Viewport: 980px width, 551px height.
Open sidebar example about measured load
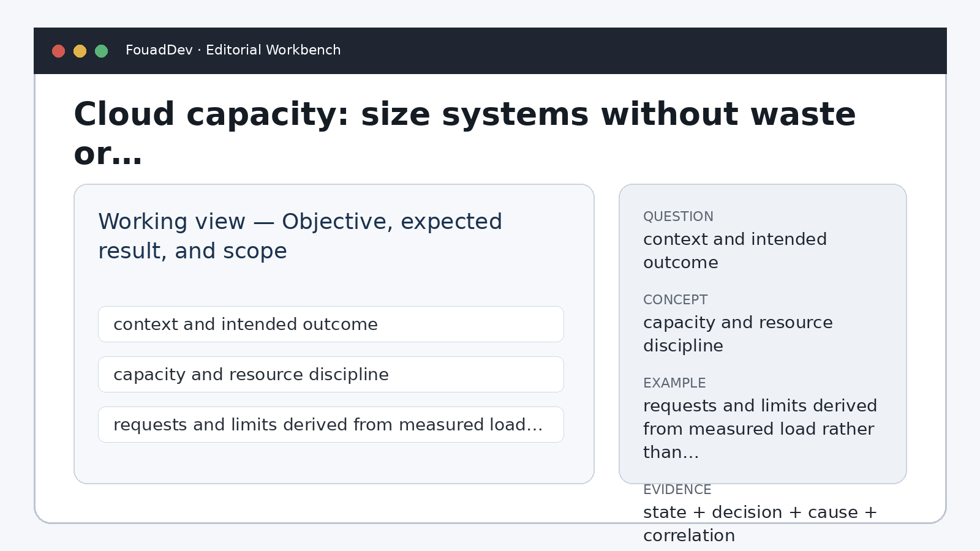tap(760, 429)
